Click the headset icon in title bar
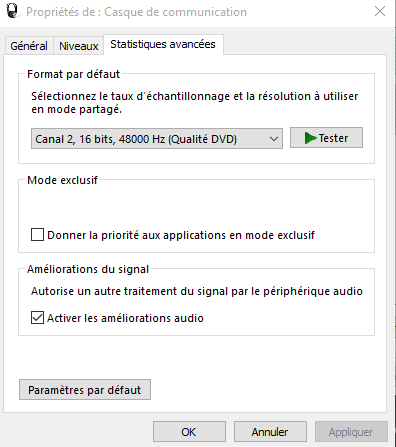 click(12, 11)
